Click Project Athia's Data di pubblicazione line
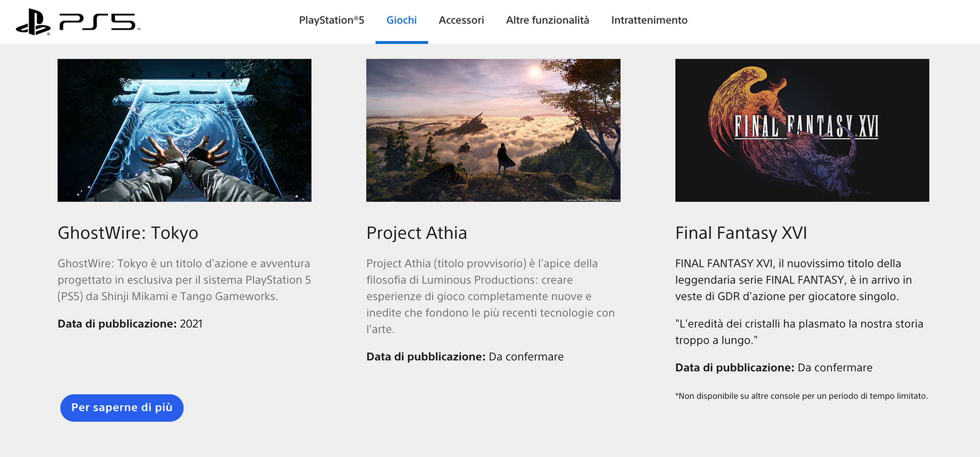 point(465,357)
